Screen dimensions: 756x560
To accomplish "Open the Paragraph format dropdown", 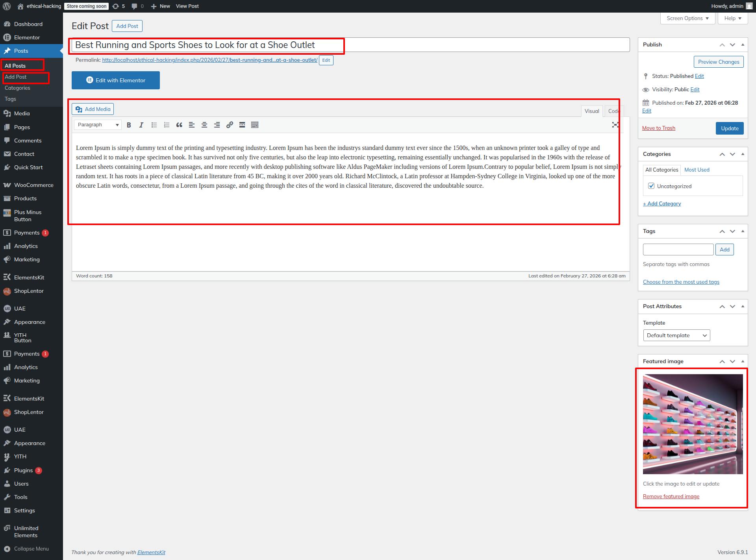I will [x=98, y=125].
